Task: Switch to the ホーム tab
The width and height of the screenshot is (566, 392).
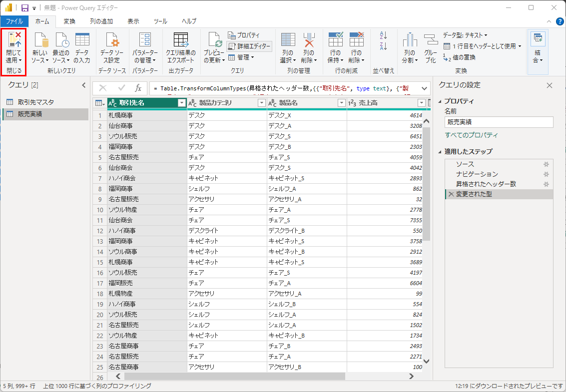Action: pos(42,21)
